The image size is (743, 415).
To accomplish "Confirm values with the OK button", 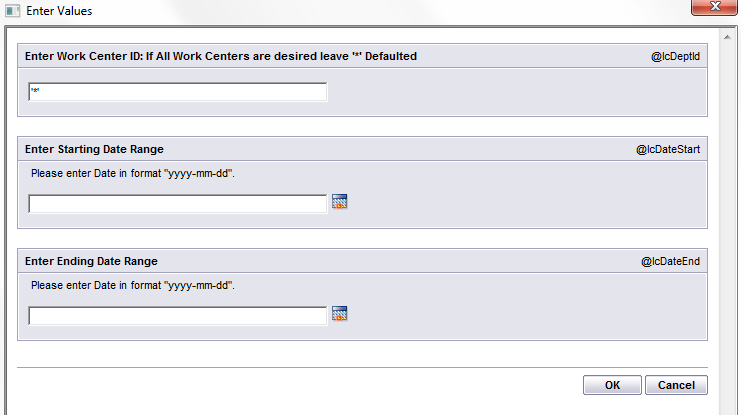I will pos(612,385).
